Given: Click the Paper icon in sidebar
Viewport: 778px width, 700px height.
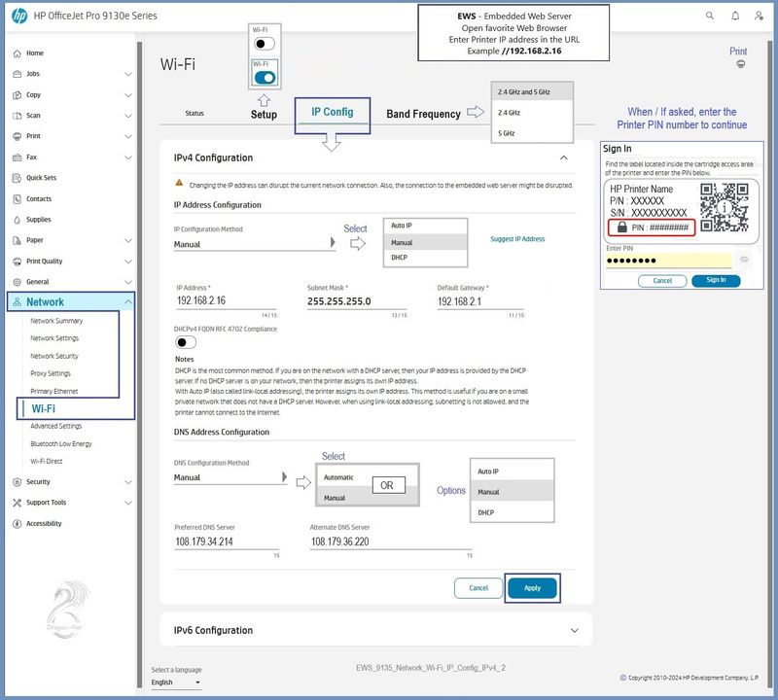Looking at the screenshot, I should [x=17, y=240].
